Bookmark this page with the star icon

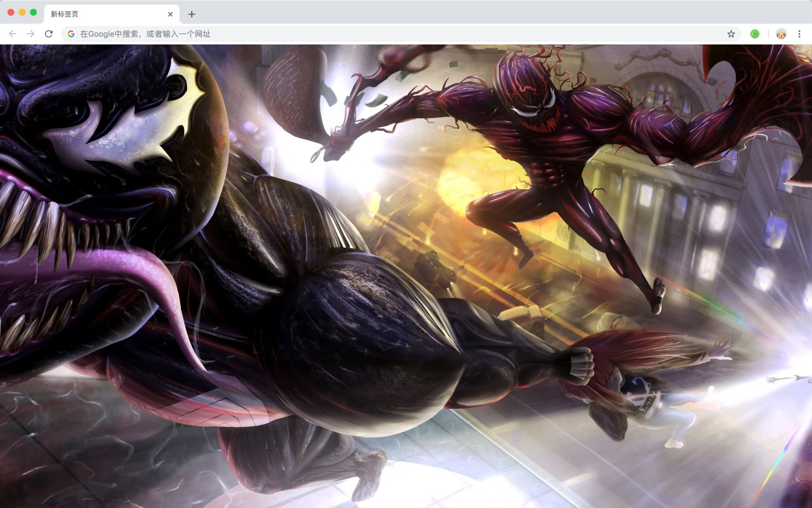pyautogui.click(x=731, y=34)
